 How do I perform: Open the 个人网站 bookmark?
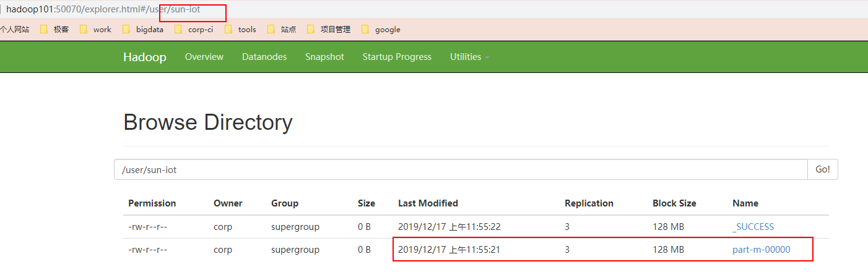pos(14,29)
